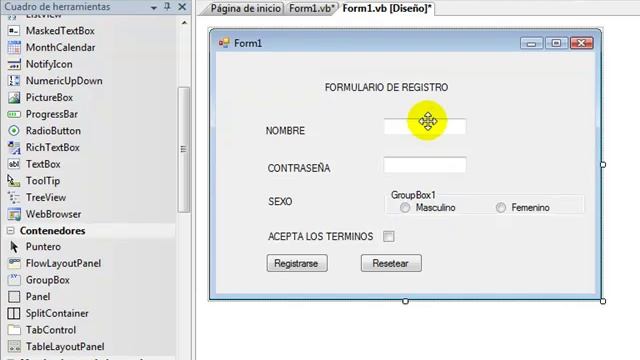Click the form's right-edge resize handle
The image size is (640, 360).
point(603,164)
